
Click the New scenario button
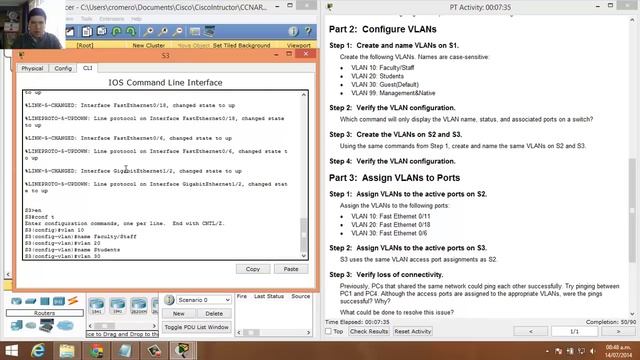click(x=178, y=313)
